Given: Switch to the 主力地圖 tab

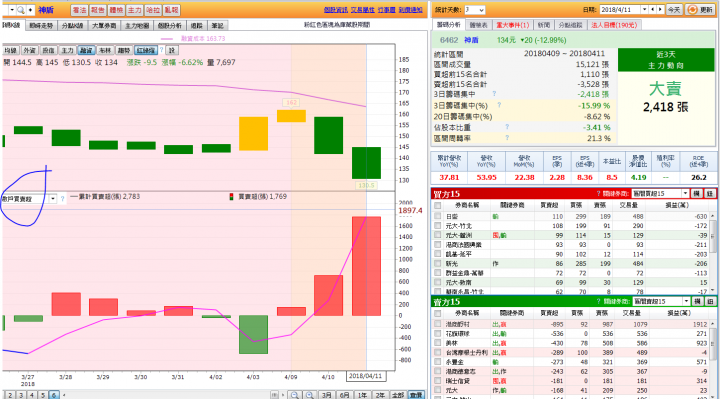Looking at the screenshot, I should tap(137, 26).
